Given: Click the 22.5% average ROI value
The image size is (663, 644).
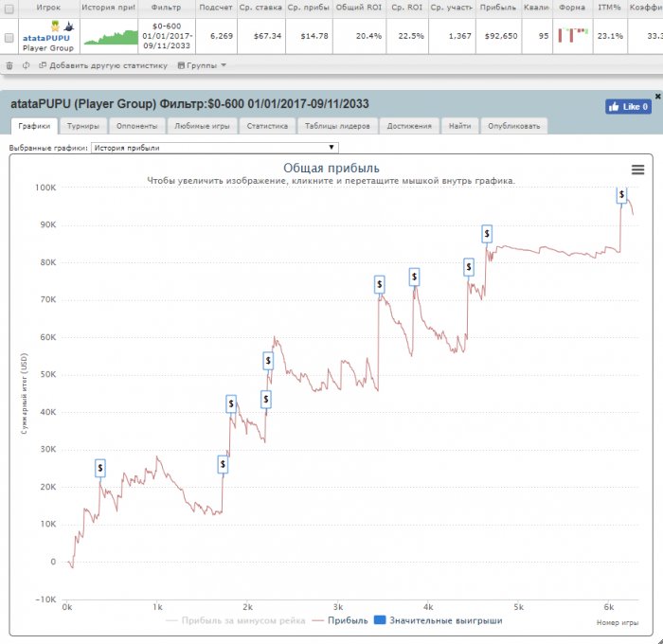Looking at the screenshot, I should (411, 36).
